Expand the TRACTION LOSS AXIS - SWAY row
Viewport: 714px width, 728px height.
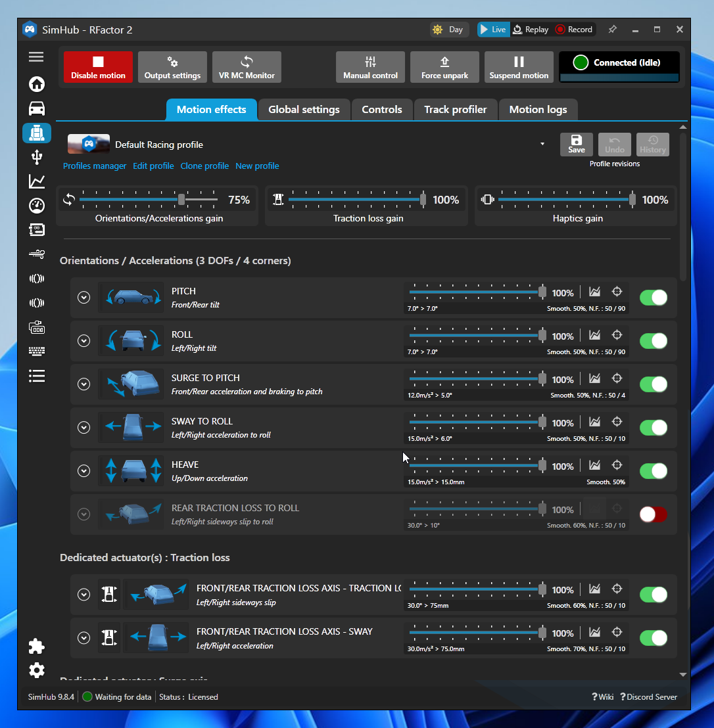pos(83,638)
